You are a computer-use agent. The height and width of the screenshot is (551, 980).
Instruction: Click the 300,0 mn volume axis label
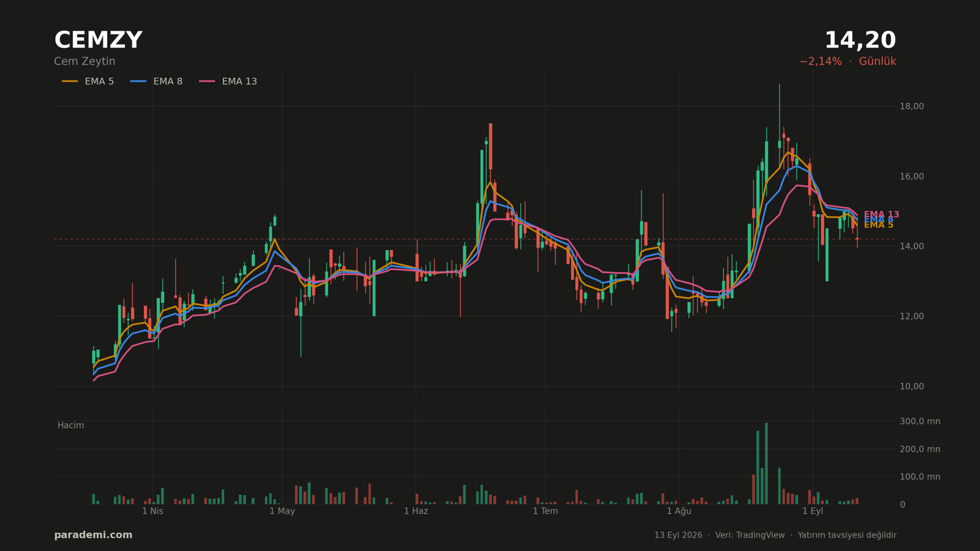(x=919, y=421)
